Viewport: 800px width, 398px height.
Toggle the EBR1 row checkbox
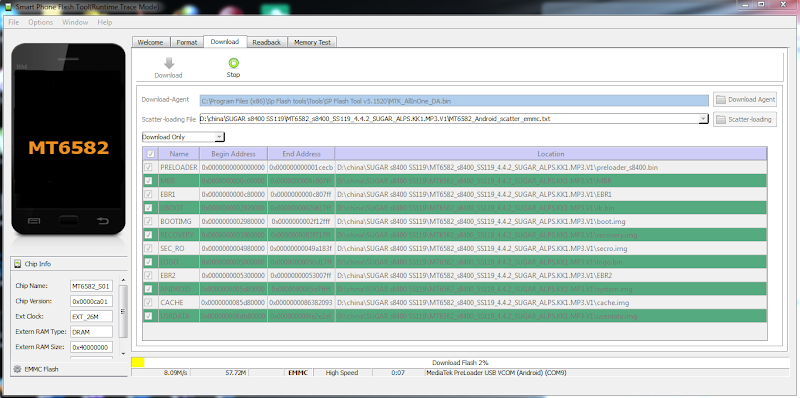coord(148,194)
